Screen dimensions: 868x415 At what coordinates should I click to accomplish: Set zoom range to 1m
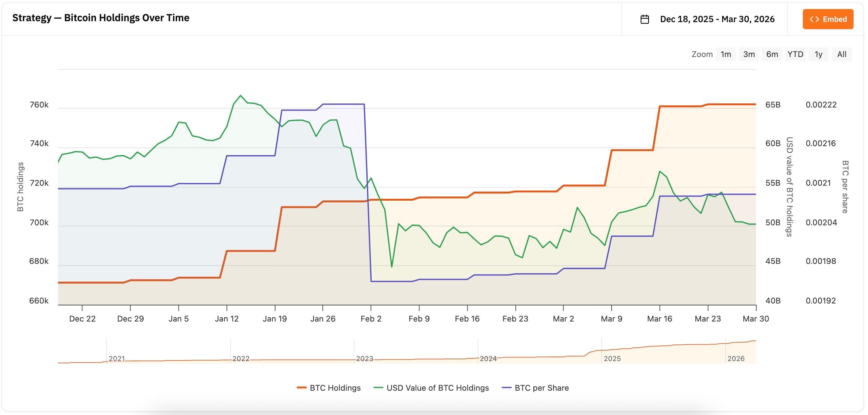[x=726, y=54]
